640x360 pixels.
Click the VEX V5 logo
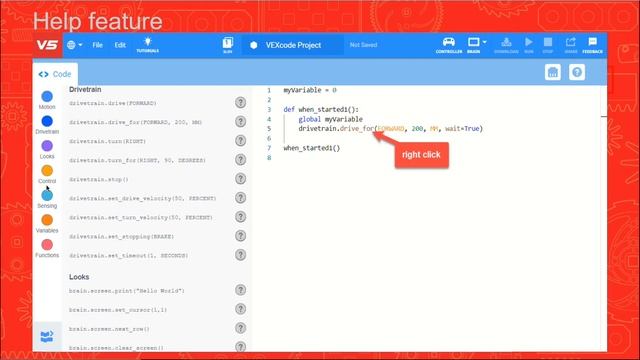pyautogui.click(x=47, y=45)
